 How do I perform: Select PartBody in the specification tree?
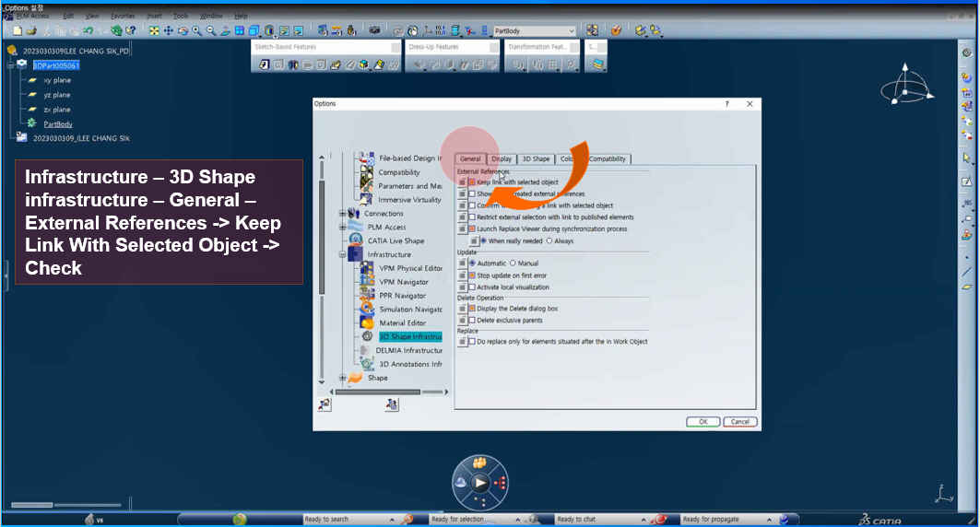click(x=57, y=124)
